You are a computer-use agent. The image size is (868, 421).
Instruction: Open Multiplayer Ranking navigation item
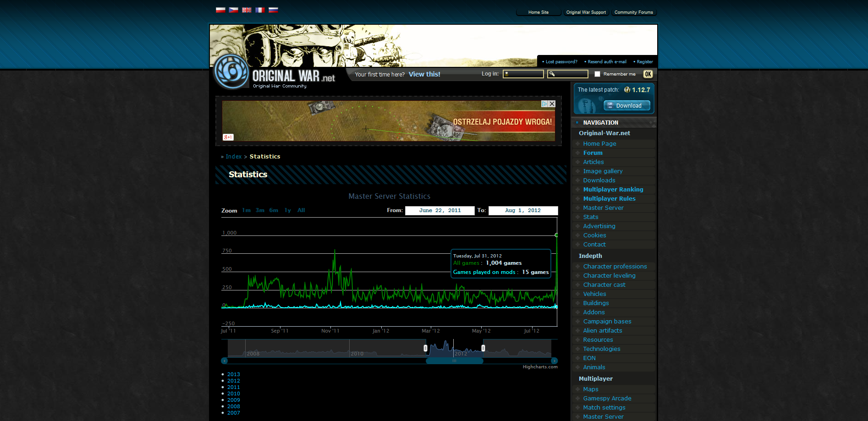[613, 189]
